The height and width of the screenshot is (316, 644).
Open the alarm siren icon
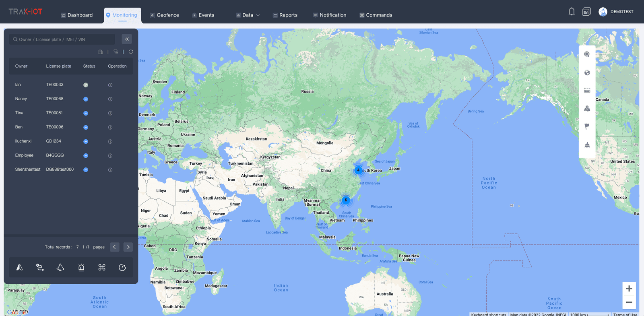click(x=81, y=267)
